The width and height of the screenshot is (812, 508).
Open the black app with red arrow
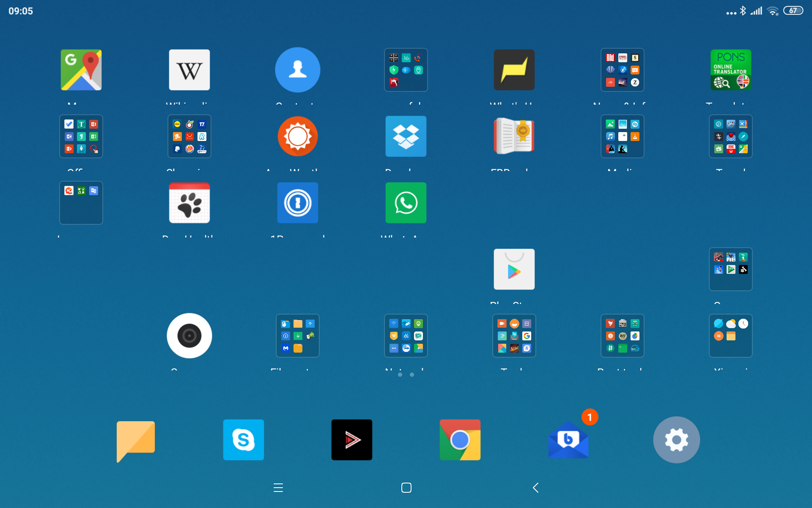pyautogui.click(x=352, y=440)
